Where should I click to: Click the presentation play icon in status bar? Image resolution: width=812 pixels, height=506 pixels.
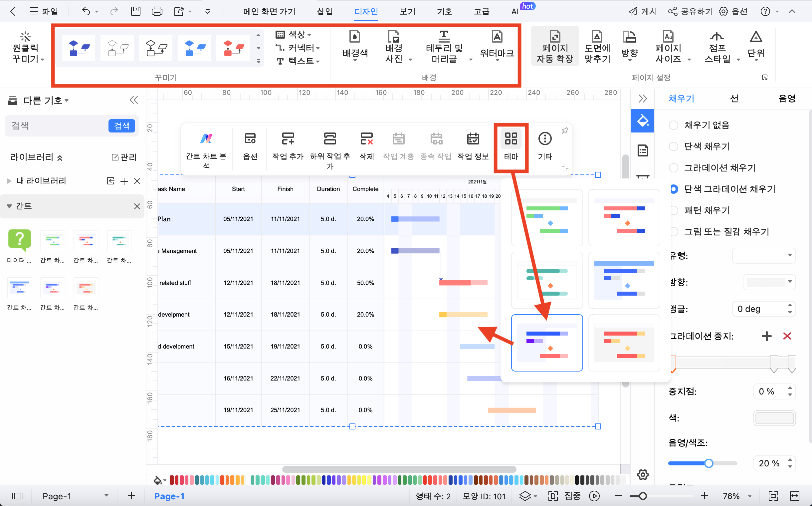(594, 496)
